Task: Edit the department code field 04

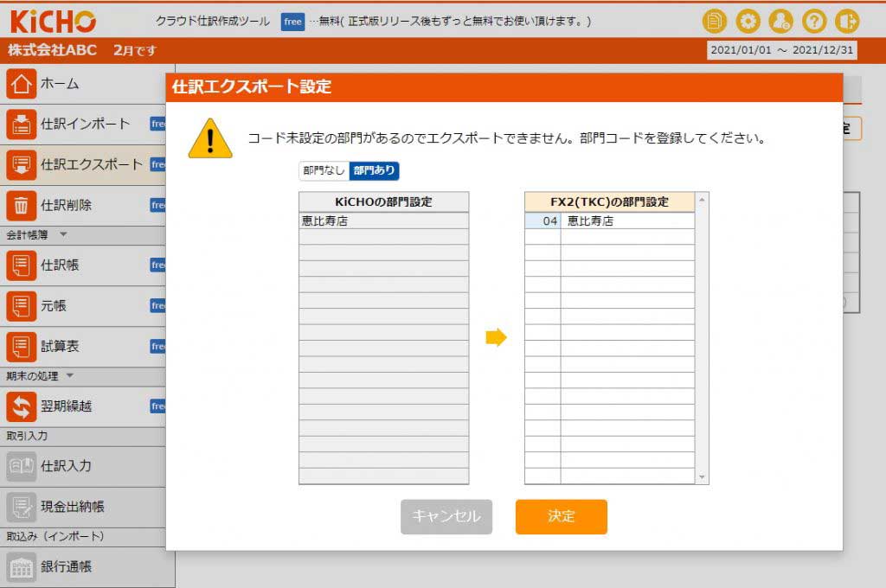Action: coord(543,220)
